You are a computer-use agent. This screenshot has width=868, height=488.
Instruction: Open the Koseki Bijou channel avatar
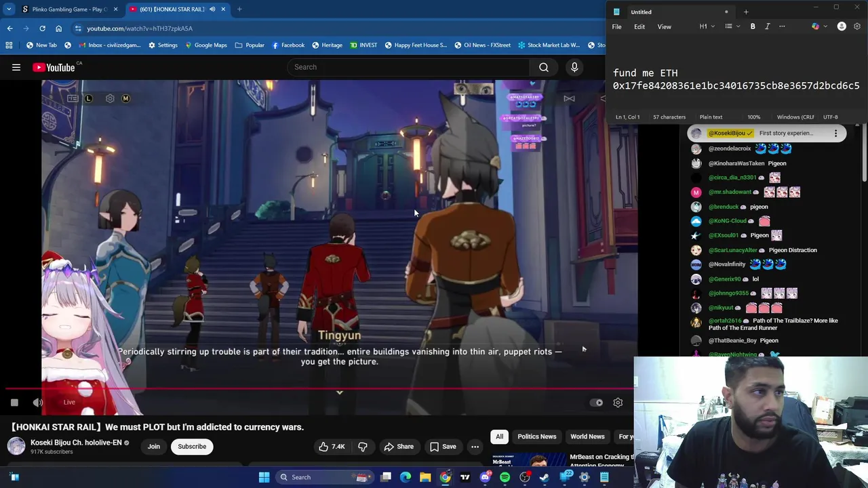click(x=16, y=446)
